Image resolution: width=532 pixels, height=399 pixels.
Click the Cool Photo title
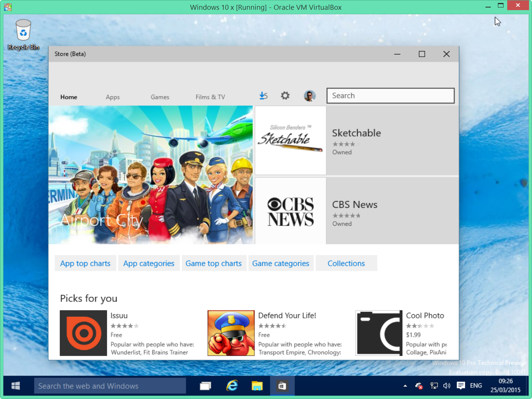425,316
